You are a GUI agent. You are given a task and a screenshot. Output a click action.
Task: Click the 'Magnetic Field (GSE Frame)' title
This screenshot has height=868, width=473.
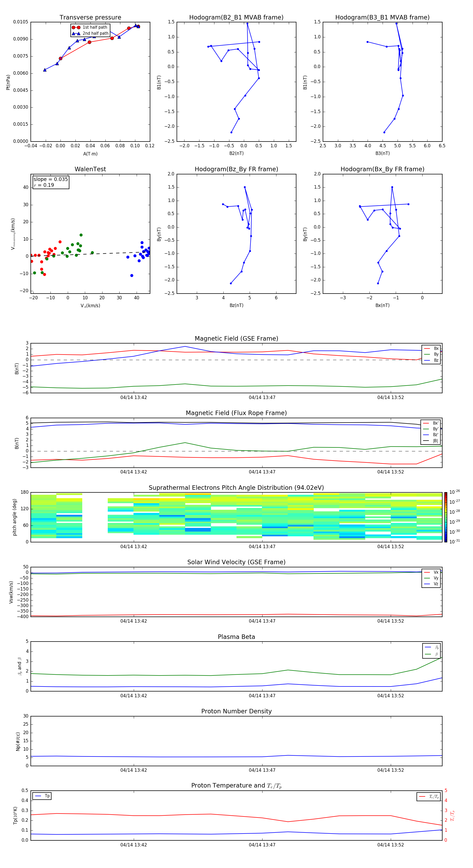236,339
